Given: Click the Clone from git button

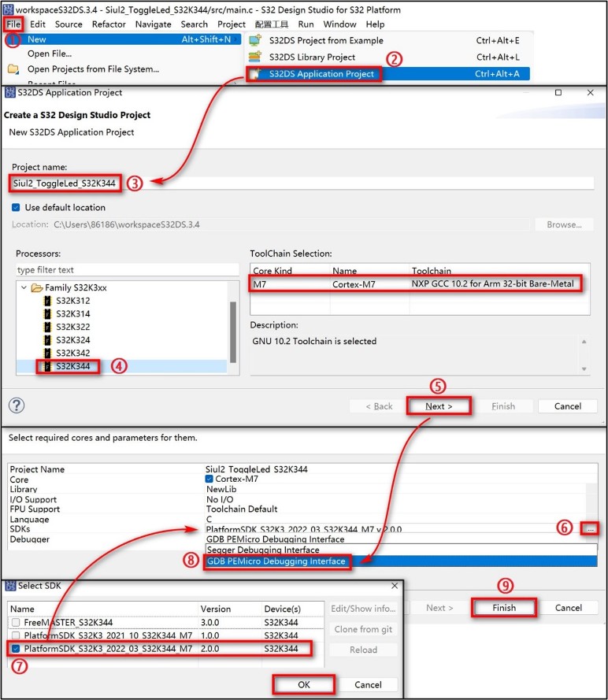Looking at the screenshot, I should point(363,629).
